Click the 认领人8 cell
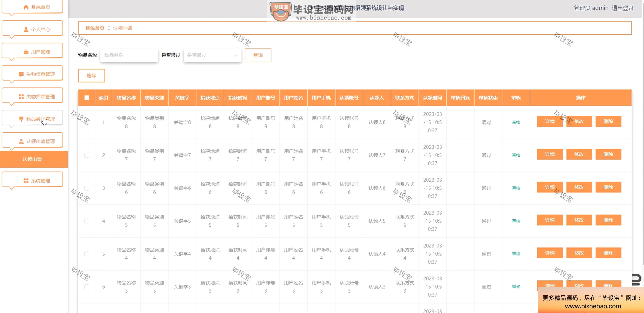This screenshot has width=644, height=313. pyautogui.click(x=377, y=122)
